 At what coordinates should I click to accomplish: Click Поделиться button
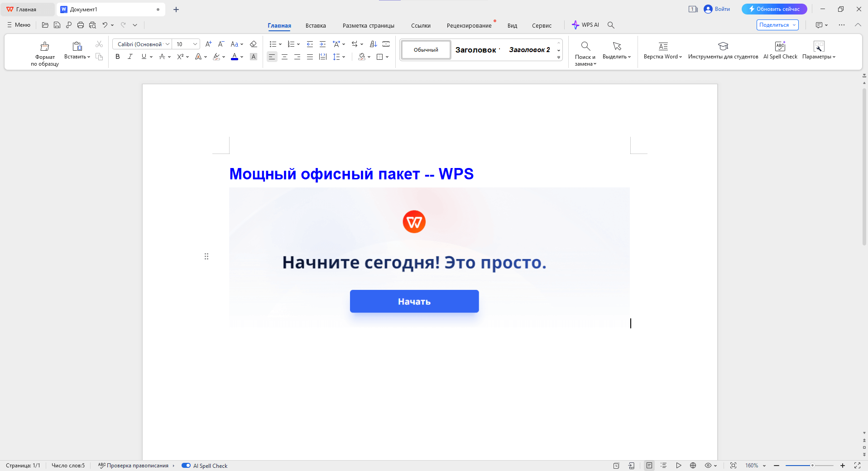pyautogui.click(x=777, y=25)
